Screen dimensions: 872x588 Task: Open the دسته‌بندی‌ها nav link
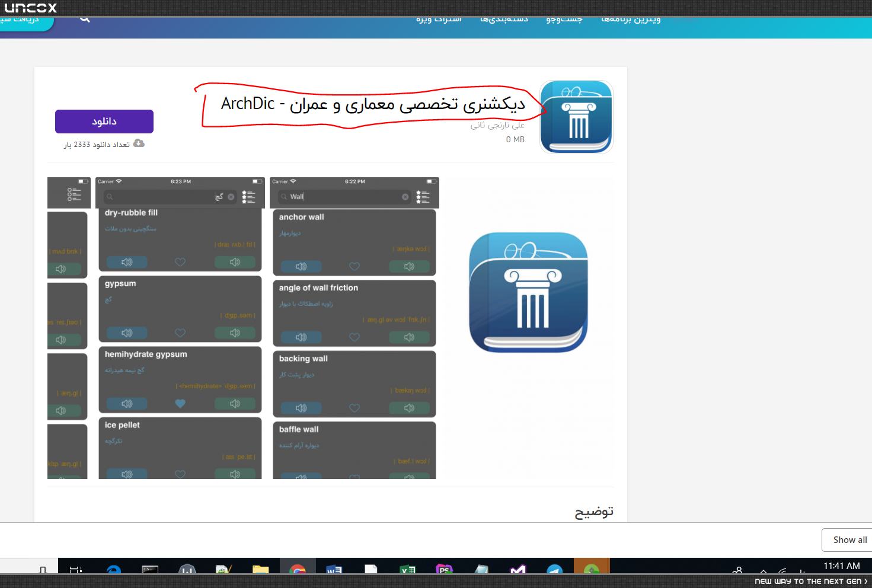504,20
